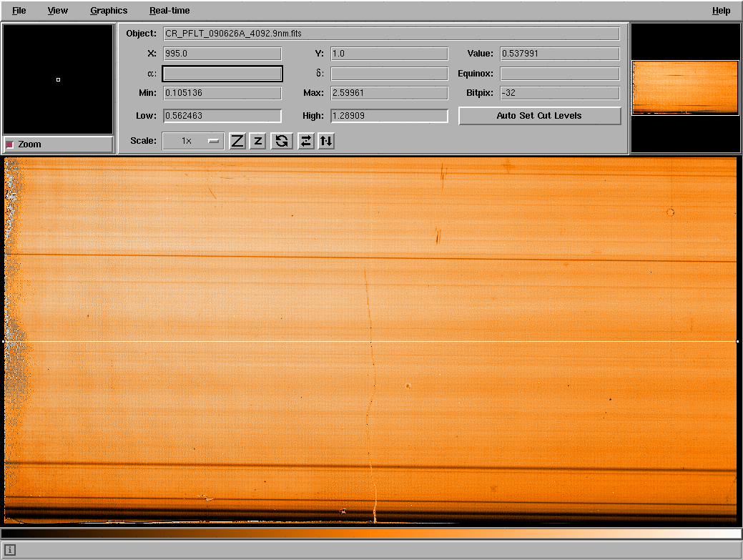Viewport: 743px width, 560px height.
Task: Click the Object filename field
Action: pos(391,34)
